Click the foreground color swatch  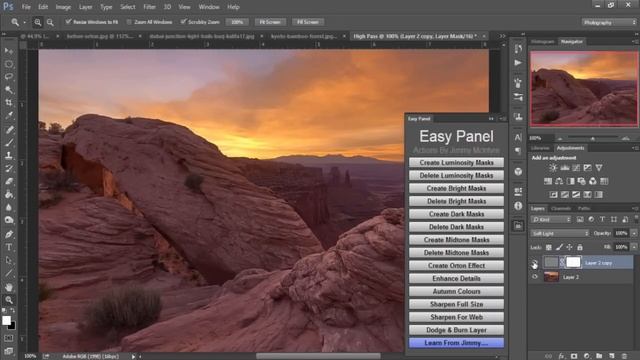click(x=6, y=320)
